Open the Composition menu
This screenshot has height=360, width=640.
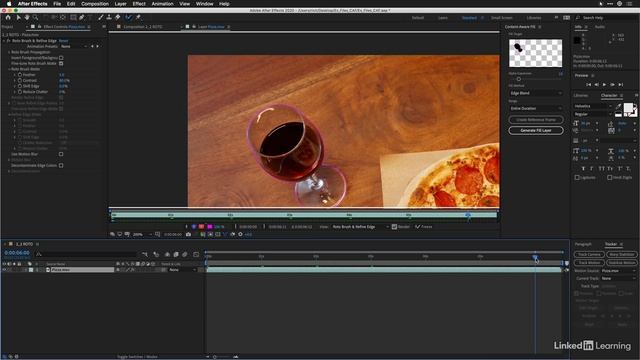pos(95,4)
